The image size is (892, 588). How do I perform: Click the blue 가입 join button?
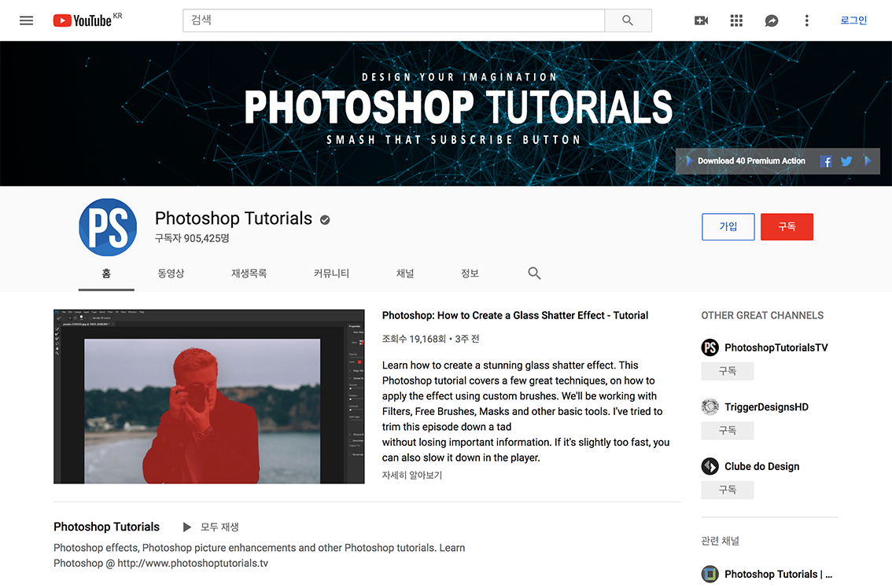728,227
